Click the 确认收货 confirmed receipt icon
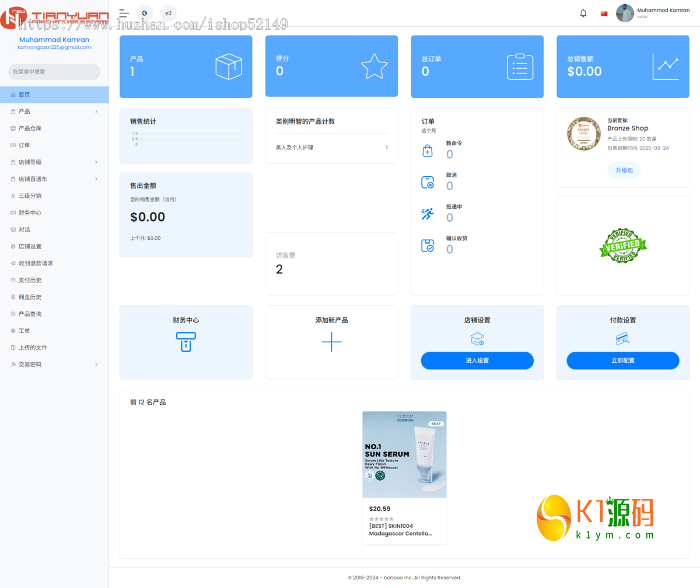The image size is (700, 588). point(428,246)
